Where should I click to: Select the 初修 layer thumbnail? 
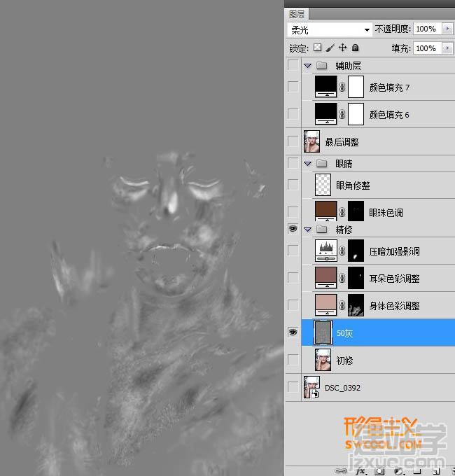323,360
